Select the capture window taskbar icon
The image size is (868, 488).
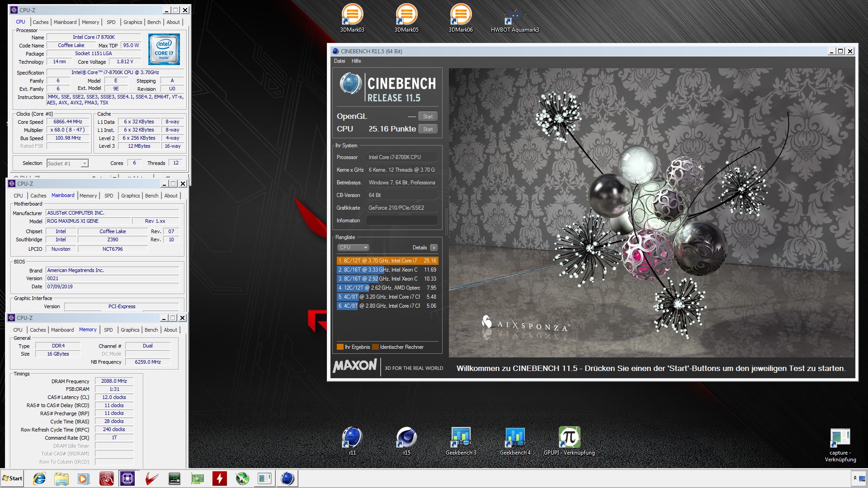click(x=264, y=479)
